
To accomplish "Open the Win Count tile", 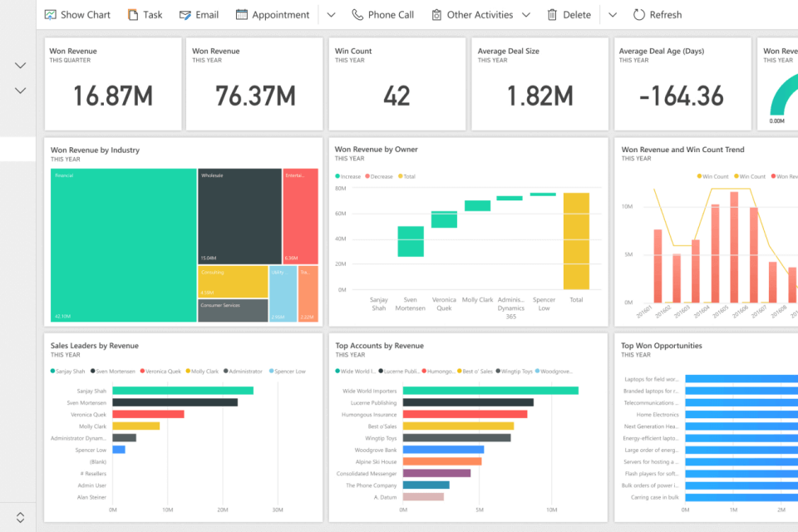I will pos(397,84).
